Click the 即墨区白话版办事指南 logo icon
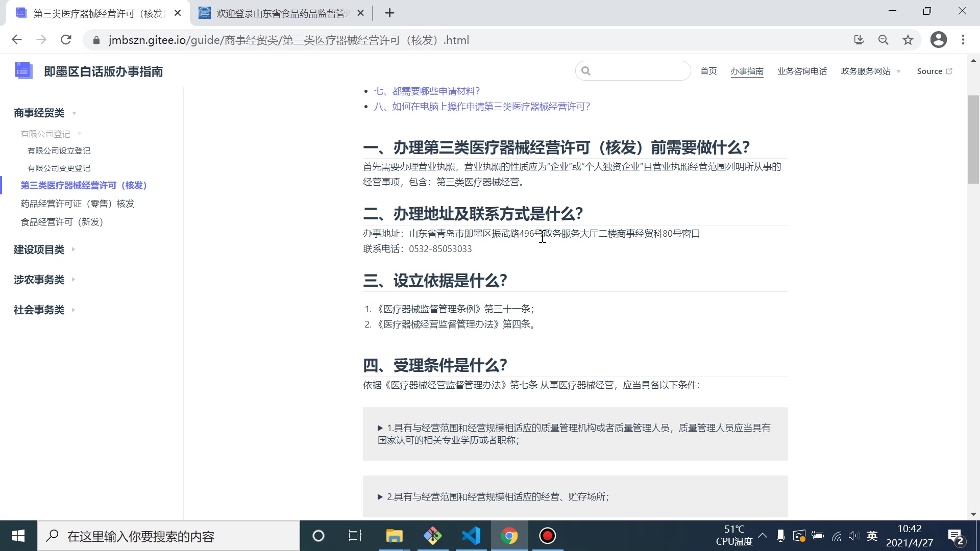 point(23,71)
